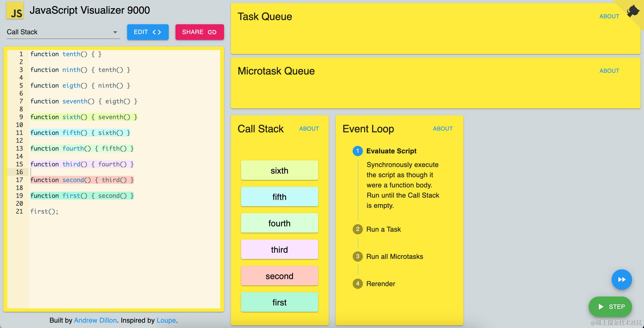
Task: Click the JS logo icon
Action: 15,10
